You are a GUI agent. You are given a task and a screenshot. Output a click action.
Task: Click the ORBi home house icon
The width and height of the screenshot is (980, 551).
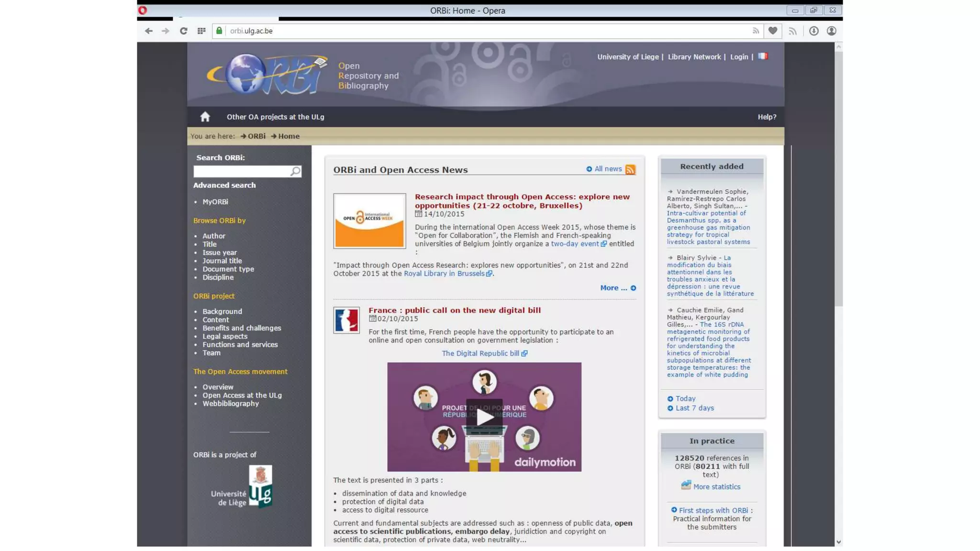coord(205,117)
